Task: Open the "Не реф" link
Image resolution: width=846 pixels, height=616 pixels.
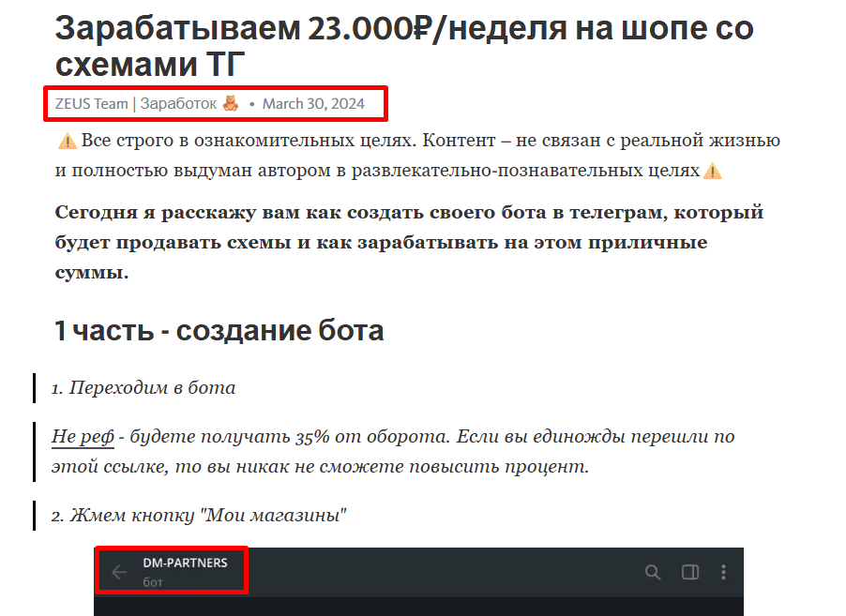Action: tap(83, 437)
